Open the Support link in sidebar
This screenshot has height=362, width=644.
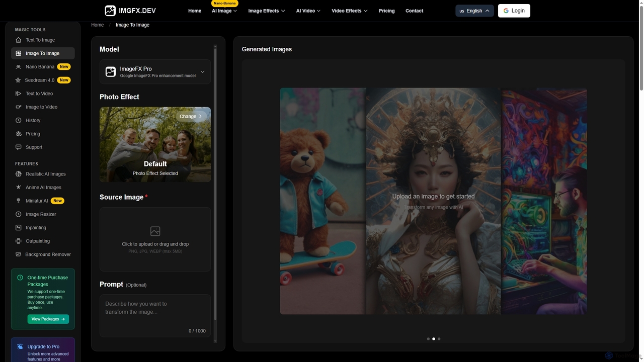pyautogui.click(x=43, y=147)
